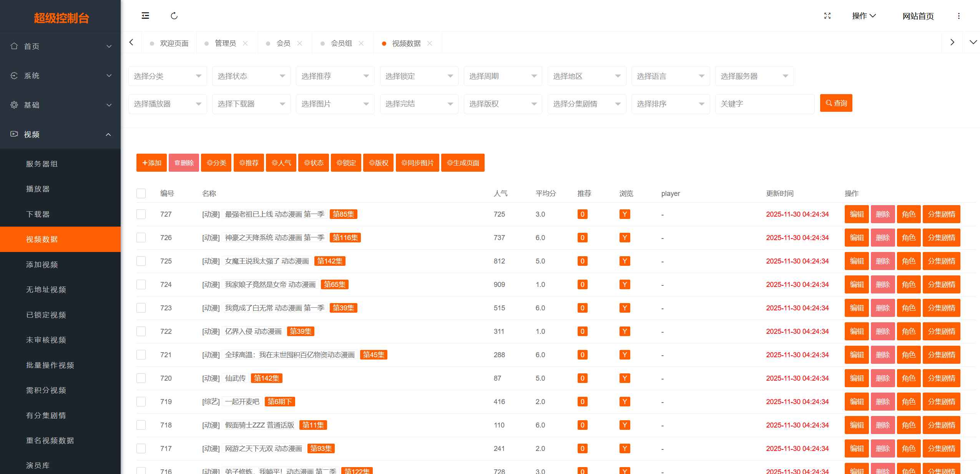Select the 视频 sidebar icon

[x=14, y=134]
